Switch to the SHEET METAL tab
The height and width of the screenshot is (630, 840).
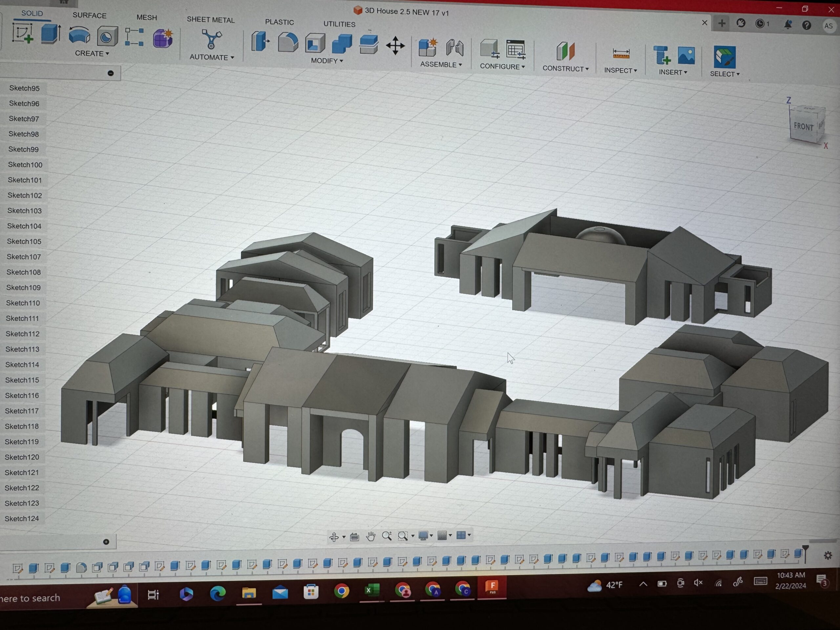(x=210, y=20)
